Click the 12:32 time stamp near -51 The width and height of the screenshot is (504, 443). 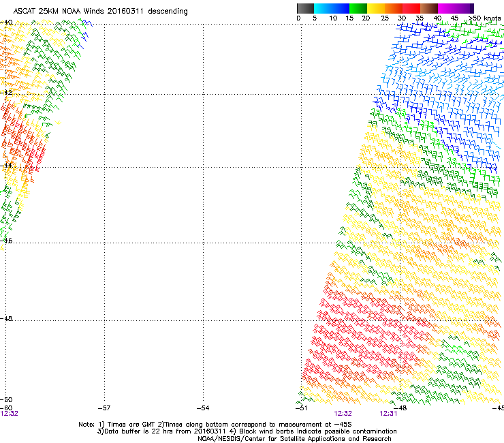tap(343, 414)
